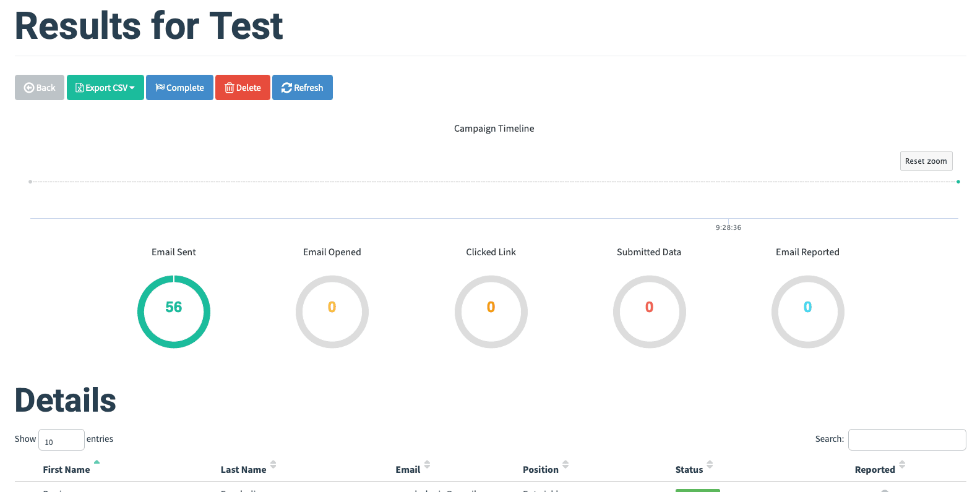Sort table by Email column
Viewport: 980px width, 492px height.
(408, 470)
